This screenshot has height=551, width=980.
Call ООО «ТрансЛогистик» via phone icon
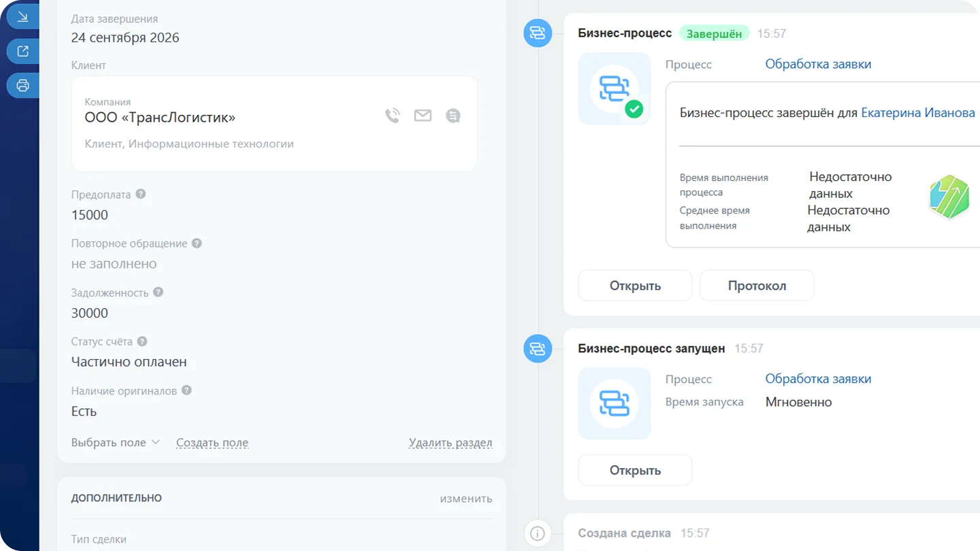click(393, 116)
